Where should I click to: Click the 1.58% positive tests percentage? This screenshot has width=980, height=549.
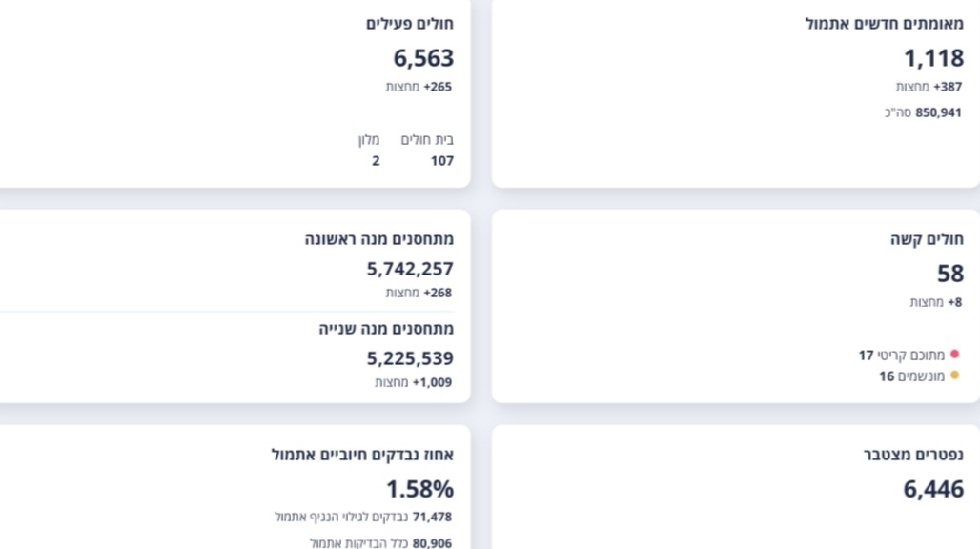(x=419, y=490)
